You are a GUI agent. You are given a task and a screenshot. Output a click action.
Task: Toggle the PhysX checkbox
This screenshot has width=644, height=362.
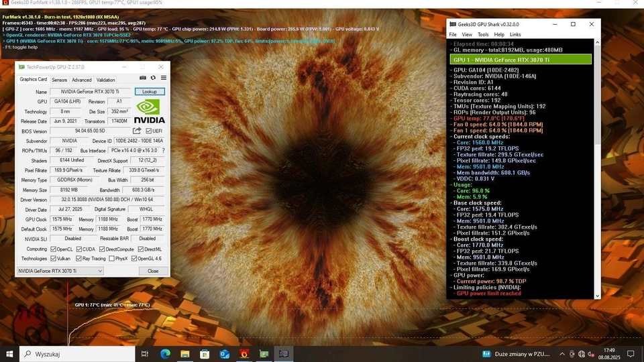click(112, 259)
